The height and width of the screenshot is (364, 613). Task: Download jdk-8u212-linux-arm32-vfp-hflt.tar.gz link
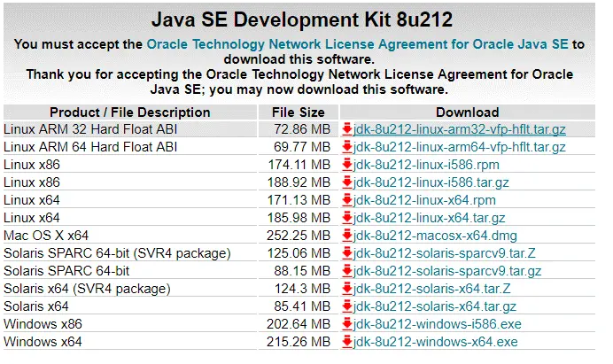point(460,129)
